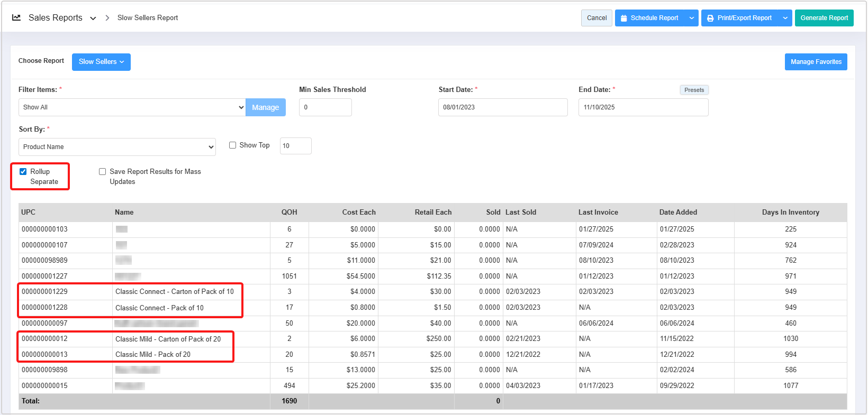Click the Start Date input field
The height and width of the screenshot is (415, 868).
(502, 107)
